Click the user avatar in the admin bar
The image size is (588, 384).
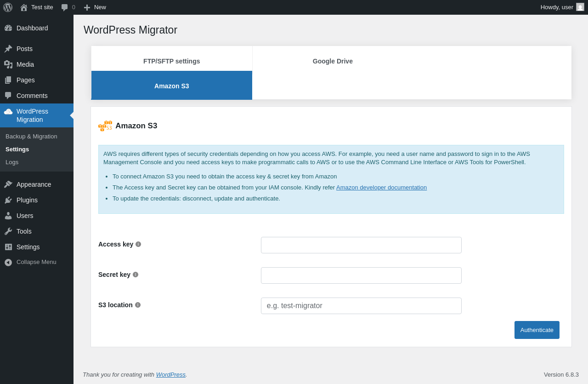(580, 7)
